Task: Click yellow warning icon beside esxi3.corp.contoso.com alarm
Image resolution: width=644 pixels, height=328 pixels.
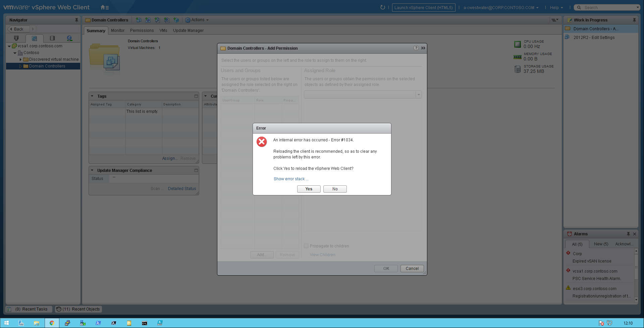Action: tap(568, 288)
